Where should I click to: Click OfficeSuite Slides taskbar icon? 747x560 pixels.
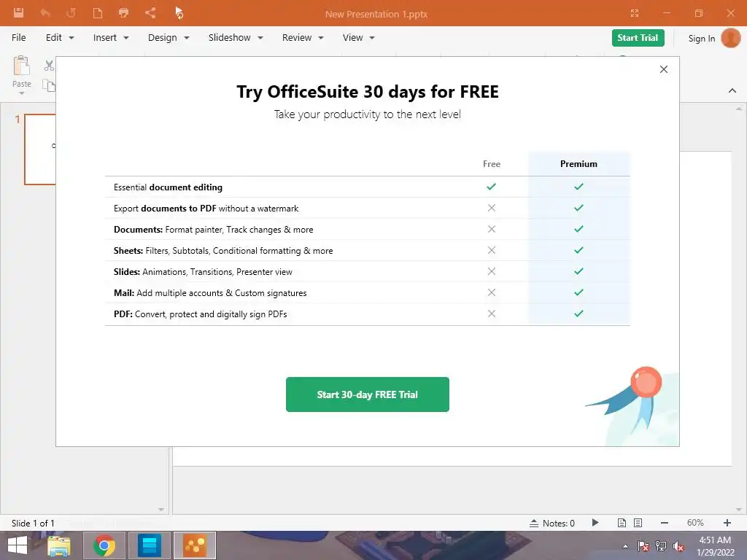click(194, 545)
